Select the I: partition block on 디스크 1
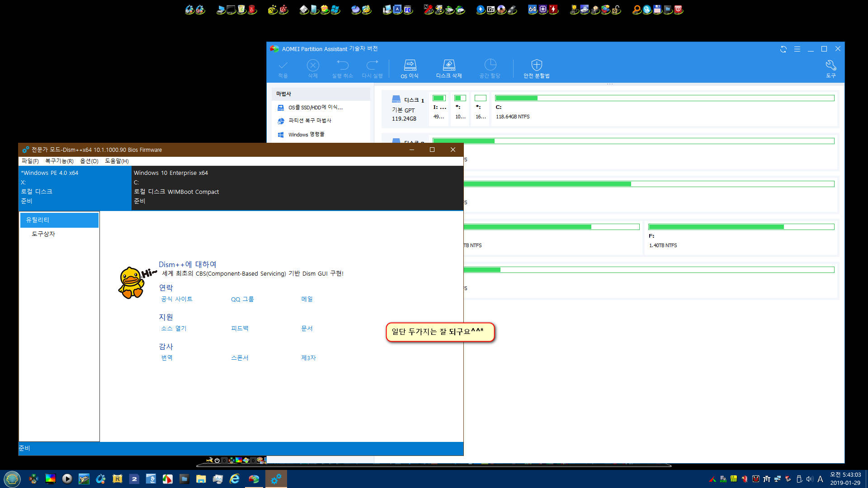 click(x=439, y=108)
